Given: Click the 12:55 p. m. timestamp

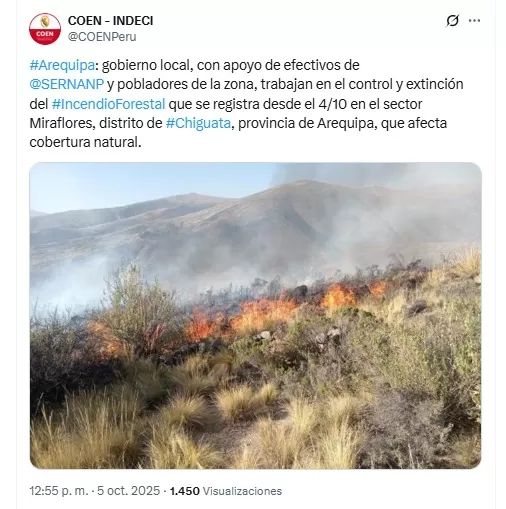Looking at the screenshot, I should coord(59,491).
